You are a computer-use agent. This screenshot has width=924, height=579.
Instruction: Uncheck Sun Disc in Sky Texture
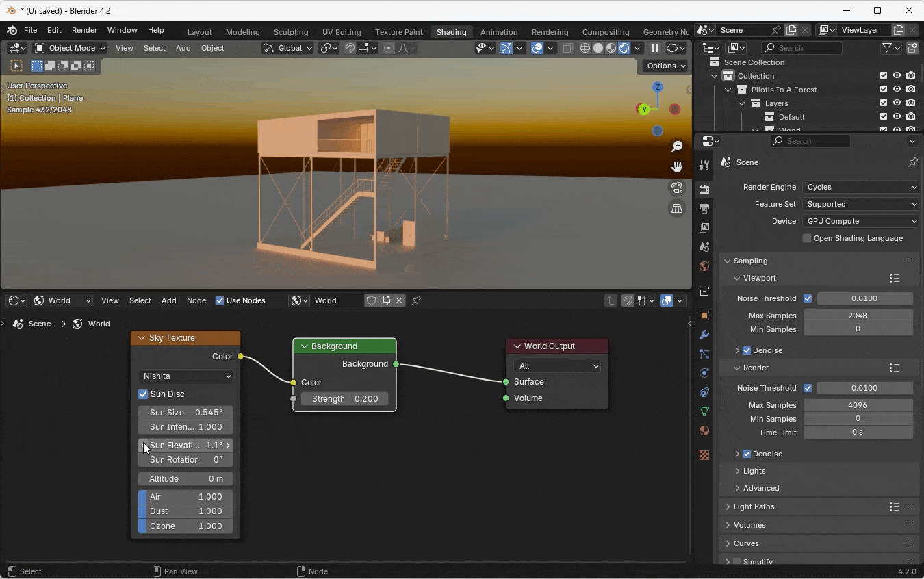pos(143,394)
